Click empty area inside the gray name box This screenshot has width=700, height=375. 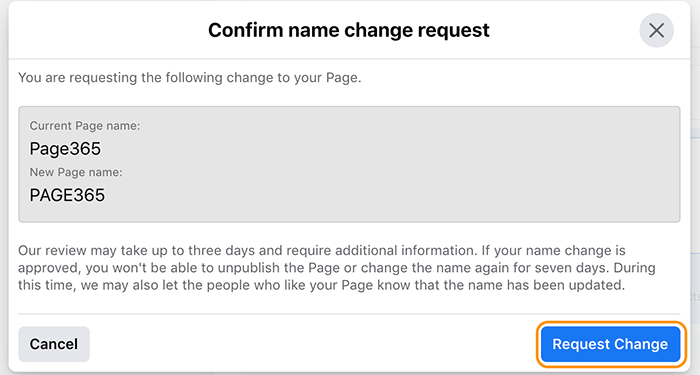tap(402, 165)
